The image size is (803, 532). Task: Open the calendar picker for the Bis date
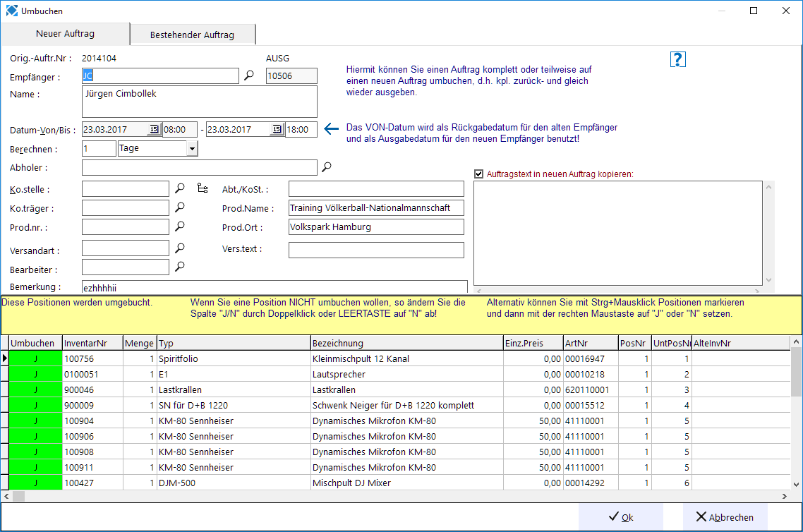pyautogui.click(x=277, y=129)
